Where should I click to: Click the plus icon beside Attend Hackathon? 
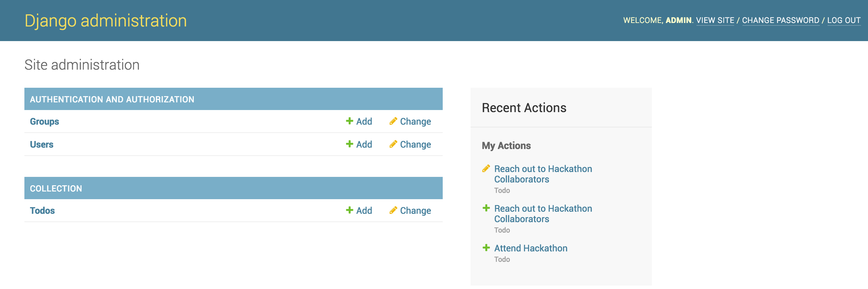486,248
